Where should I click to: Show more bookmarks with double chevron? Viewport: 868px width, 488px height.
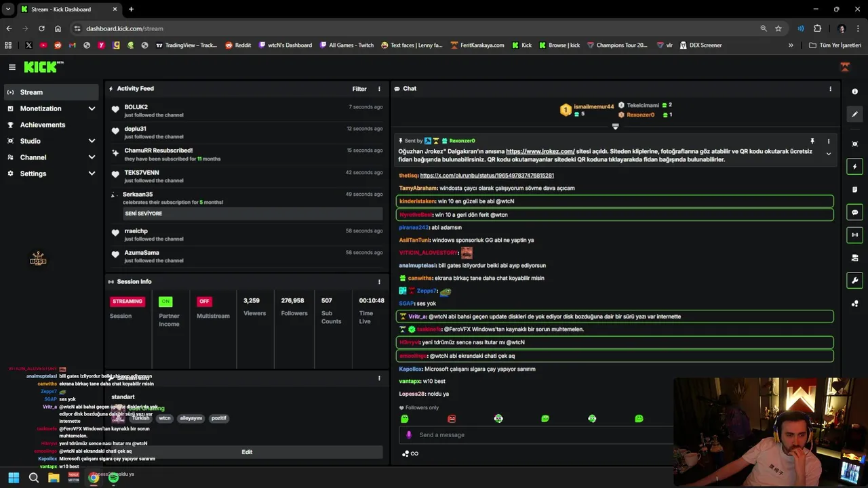point(791,45)
